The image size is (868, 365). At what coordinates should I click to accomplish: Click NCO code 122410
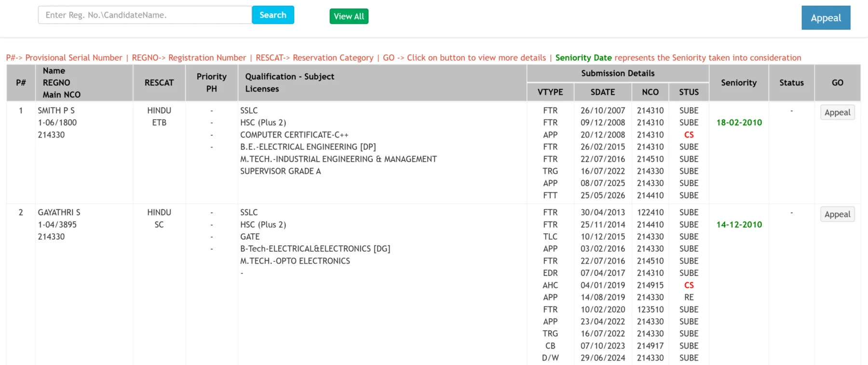coord(650,212)
